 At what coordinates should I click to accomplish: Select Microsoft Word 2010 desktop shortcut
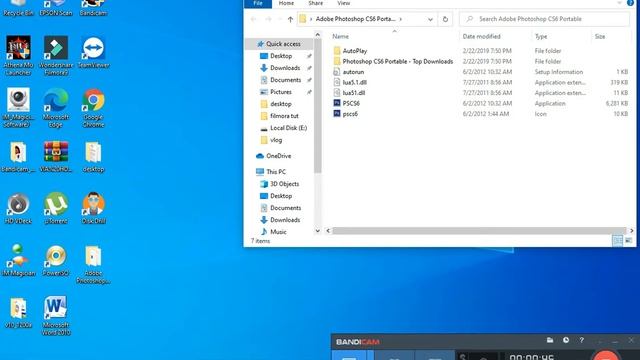tap(56, 316)
